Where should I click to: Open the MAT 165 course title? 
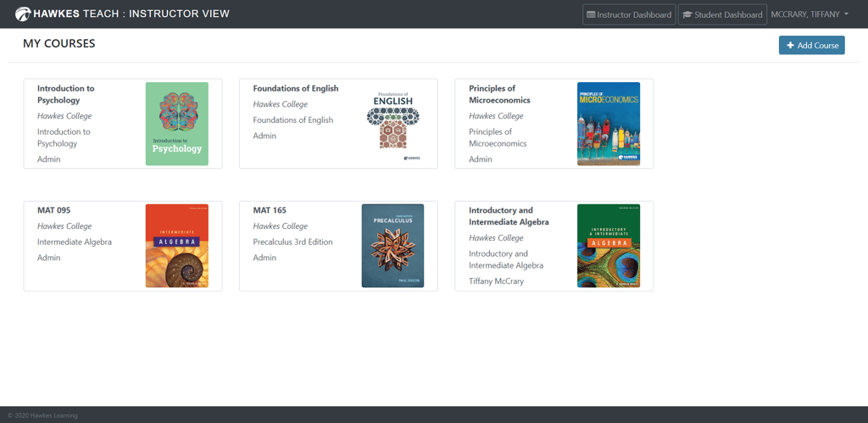pyautogui.click(x=270, y=210)
